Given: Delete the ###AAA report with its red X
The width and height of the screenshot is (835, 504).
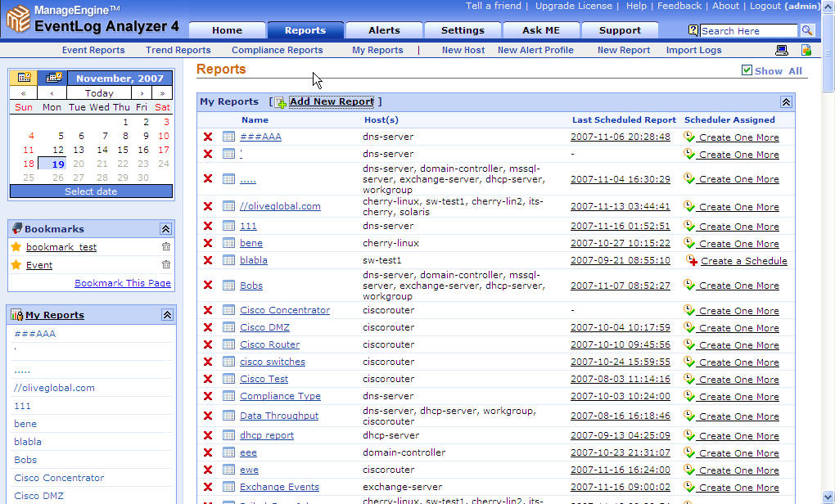Looking at the screenshot, I should point(208,137).
